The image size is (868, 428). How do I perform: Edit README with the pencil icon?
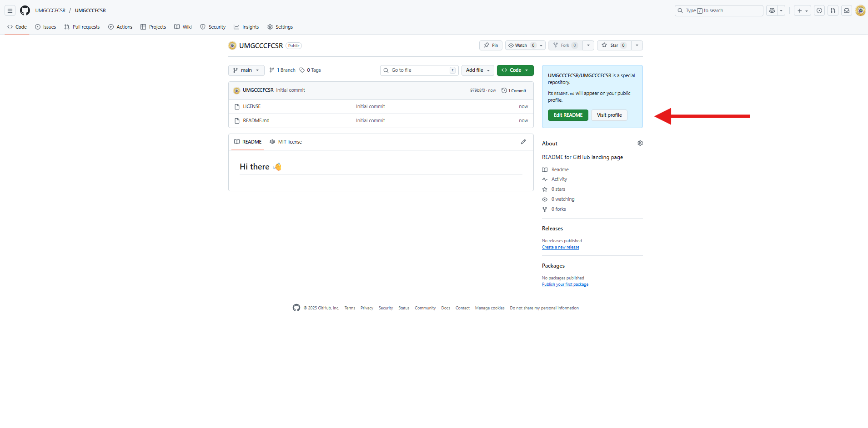pos(523,142)
